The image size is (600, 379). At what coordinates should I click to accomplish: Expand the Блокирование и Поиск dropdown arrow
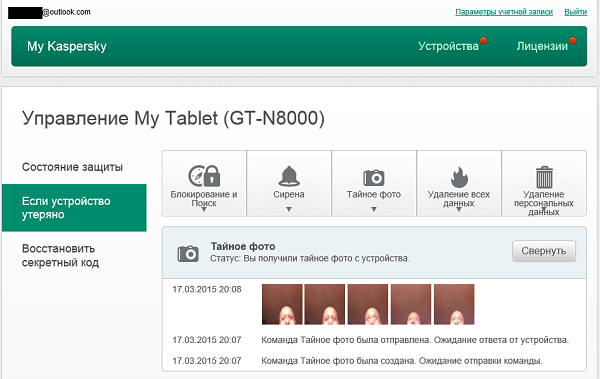coord(204,209)
